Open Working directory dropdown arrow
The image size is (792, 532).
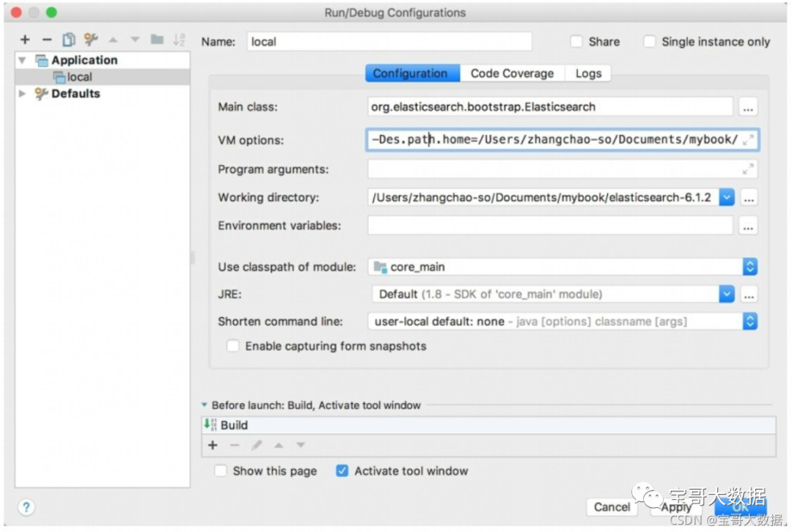726,197
